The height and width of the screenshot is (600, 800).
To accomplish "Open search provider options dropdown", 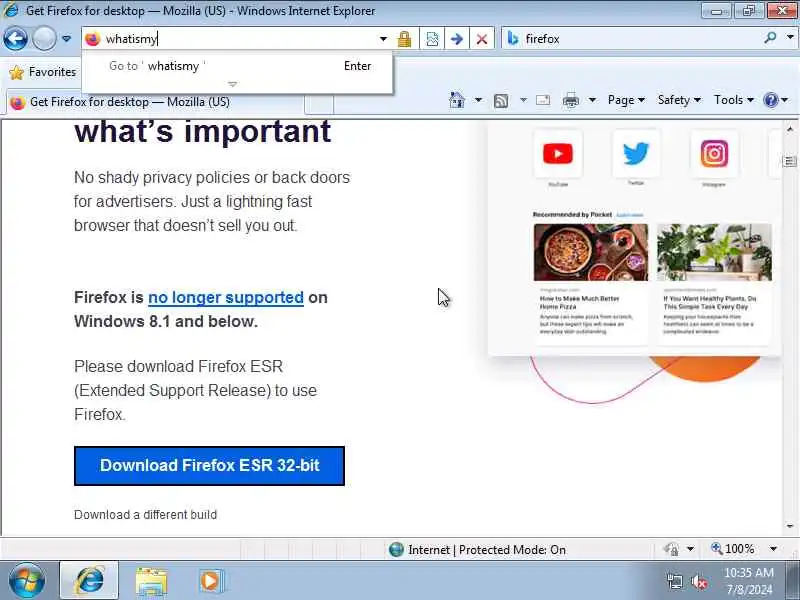I will (x=790, y=38).
